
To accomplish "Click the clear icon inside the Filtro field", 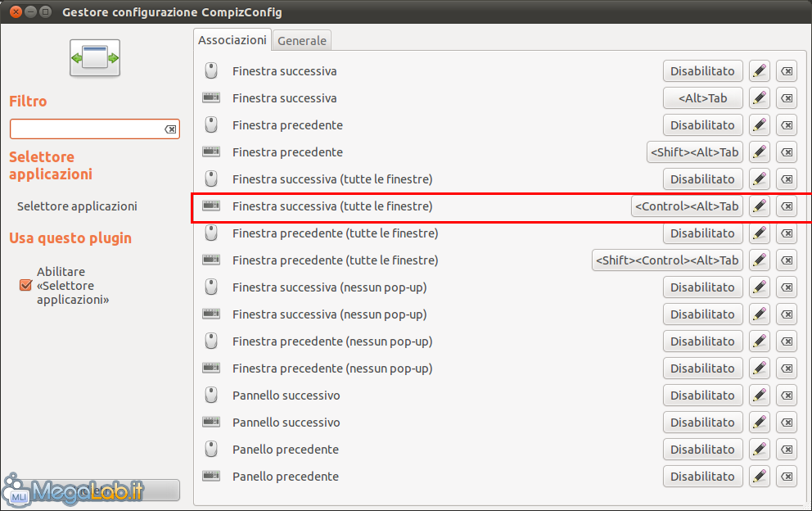I will [170, 129].
